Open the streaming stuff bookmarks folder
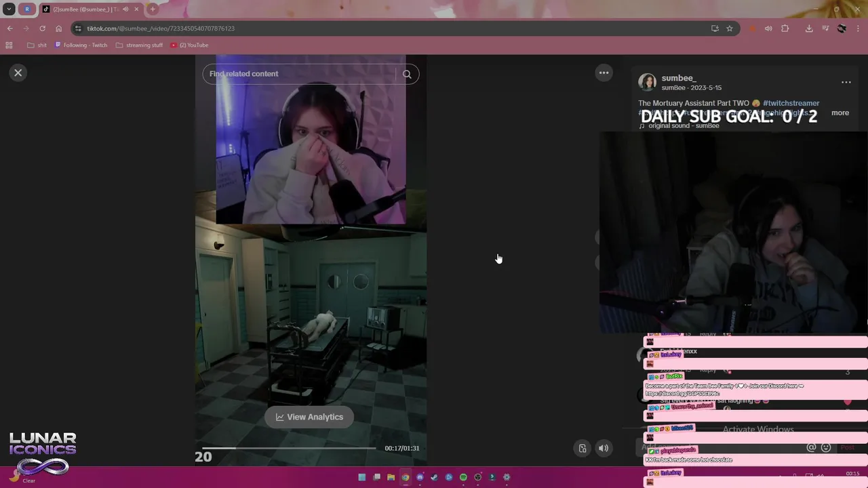This screenshot has width=868, height=488. tap(140, 45)
